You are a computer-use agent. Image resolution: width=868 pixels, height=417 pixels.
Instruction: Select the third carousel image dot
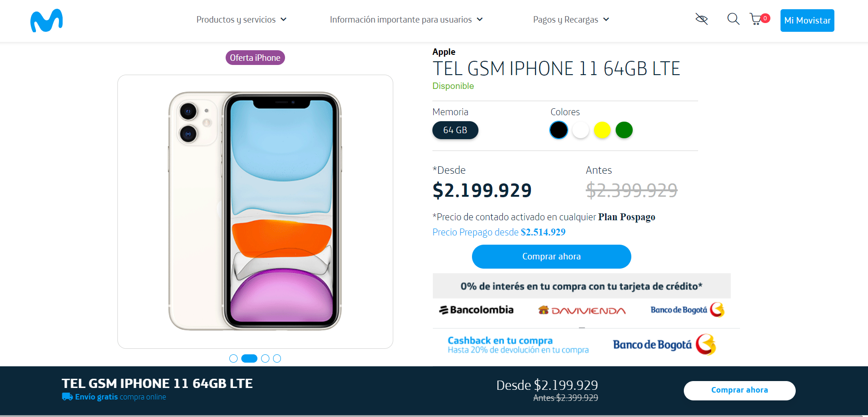click(265, 358)
